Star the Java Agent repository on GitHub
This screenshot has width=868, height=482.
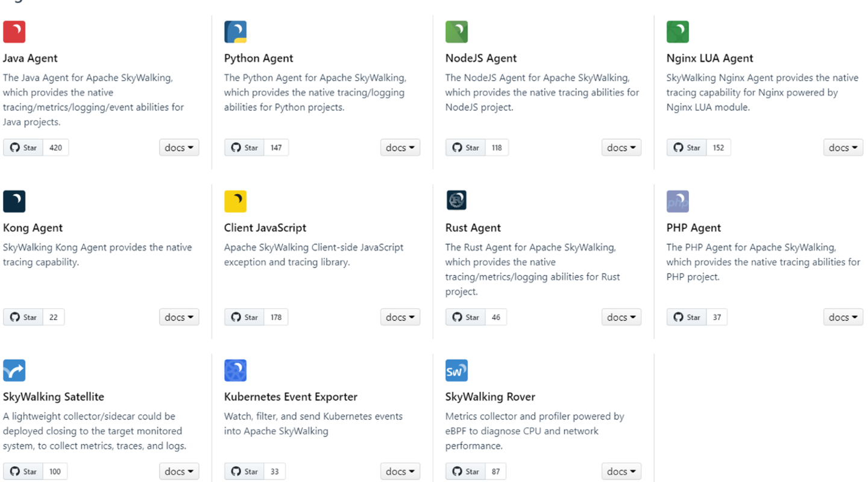pyautogui.click(x=23, y=148)
